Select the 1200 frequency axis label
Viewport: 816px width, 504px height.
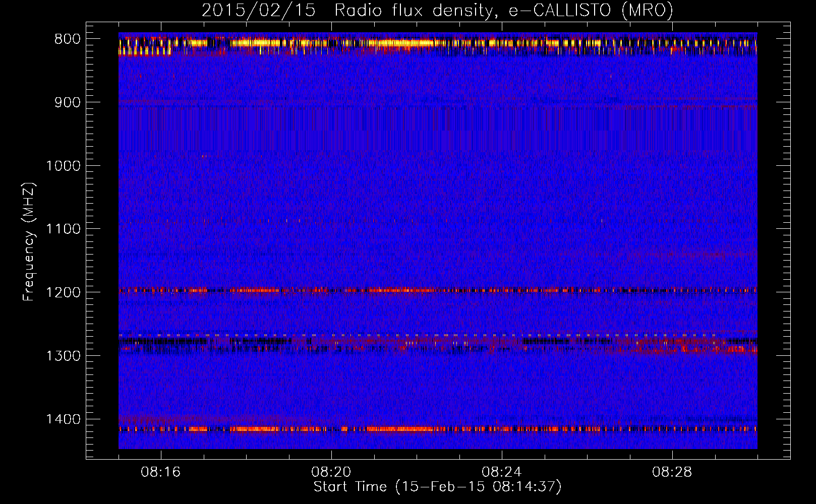click(63, 292)
